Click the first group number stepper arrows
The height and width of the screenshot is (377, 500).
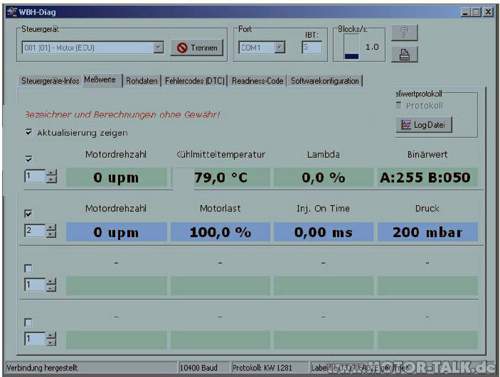tap(51, 176)
